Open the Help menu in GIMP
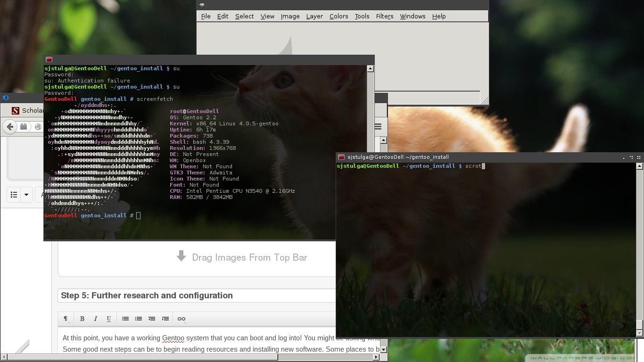The width and height of the screenshot is (644, 362). tap(439, 16)
